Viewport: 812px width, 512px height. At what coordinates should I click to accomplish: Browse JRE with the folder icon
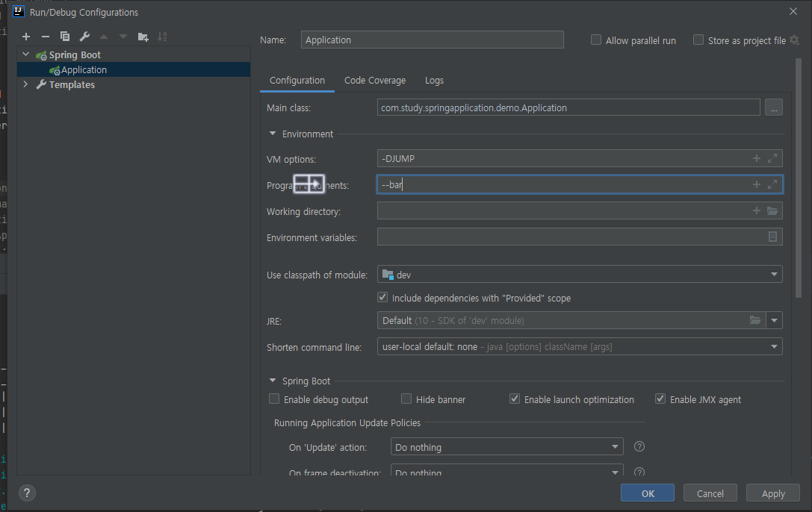(x=755, y=320)
